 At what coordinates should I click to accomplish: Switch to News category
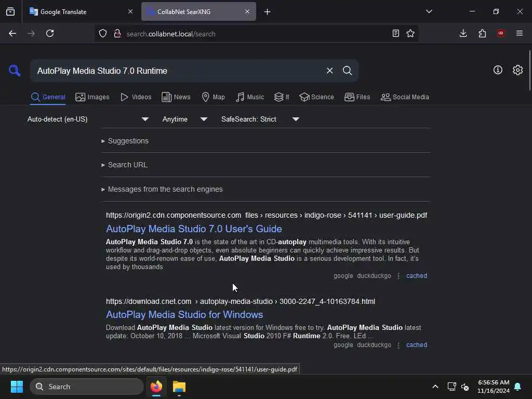176,97
